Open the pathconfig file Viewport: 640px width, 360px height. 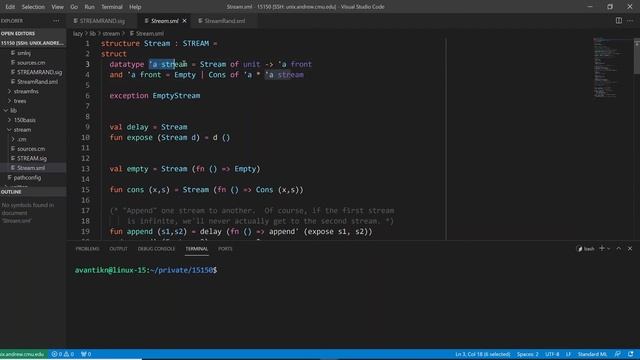(27, 178)
